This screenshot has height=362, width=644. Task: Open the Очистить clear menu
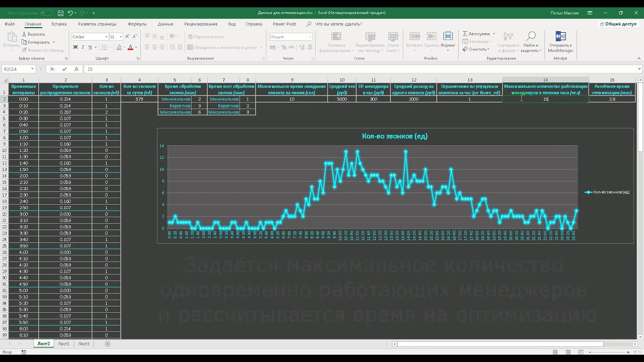click(475, 49)
